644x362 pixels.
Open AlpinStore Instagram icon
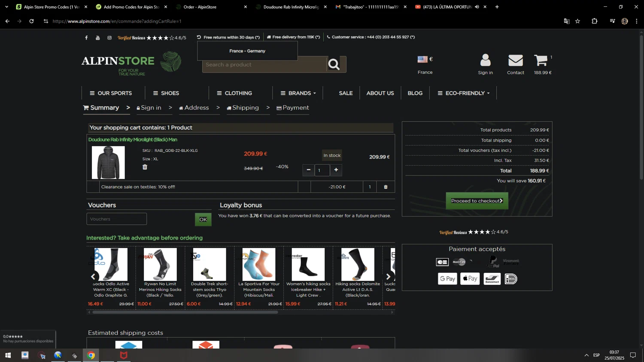coord(109,38)
